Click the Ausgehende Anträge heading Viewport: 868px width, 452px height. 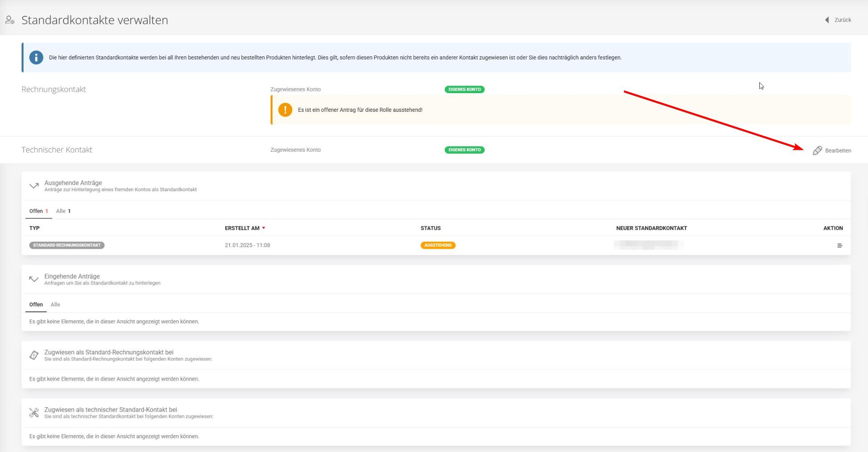[73, 183]
